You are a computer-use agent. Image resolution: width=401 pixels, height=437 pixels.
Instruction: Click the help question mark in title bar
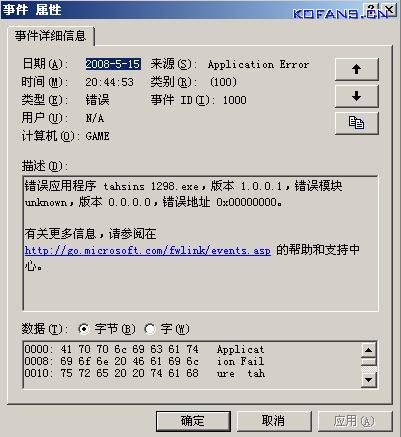[372, 8]
